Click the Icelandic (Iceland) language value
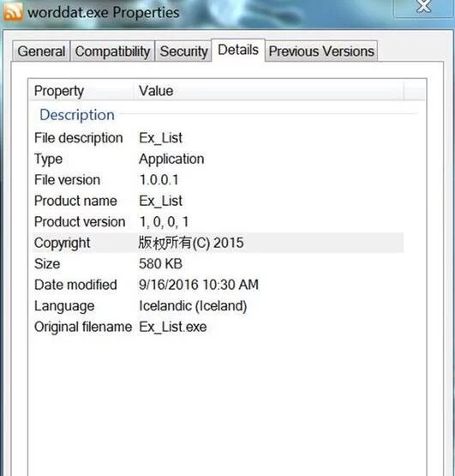Viewport: 455px width, 476px height. [x=193, y=306]
